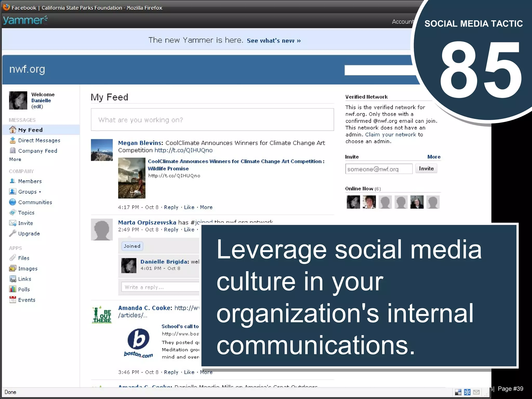The image size is (532, 399).
Task: Click Danielle name link in welcome box
Action: point(41,100)
